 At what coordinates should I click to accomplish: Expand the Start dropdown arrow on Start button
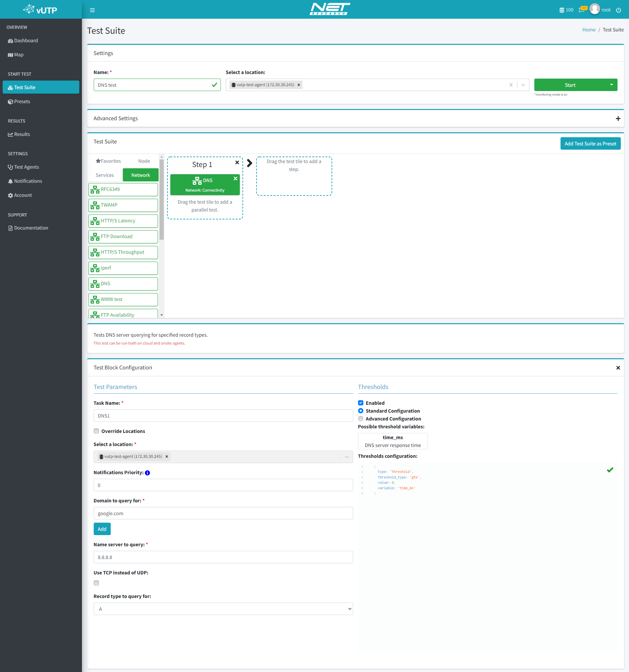pyautogui.click(x=611, y=84)
